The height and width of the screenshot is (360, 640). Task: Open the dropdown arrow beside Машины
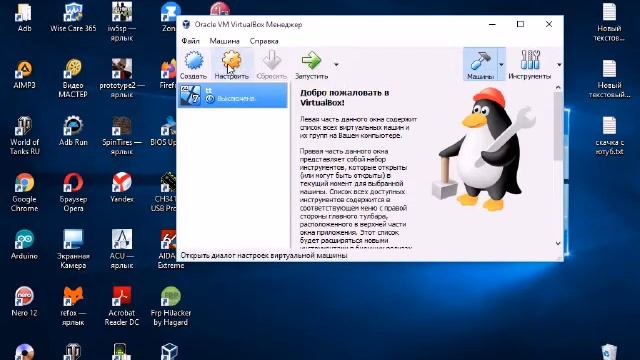click(501, 64)
